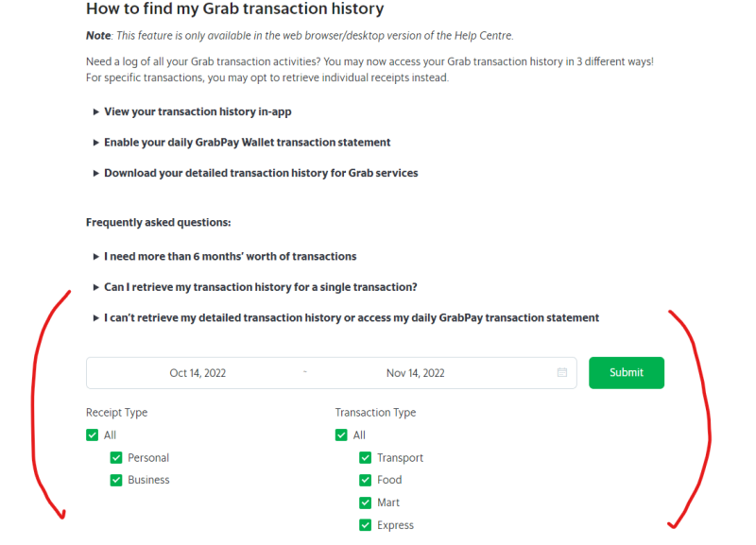Viewport: 756px width, 545px height.
Task: Uncheck the Food transaction checkbox
Action: (366, 480)
